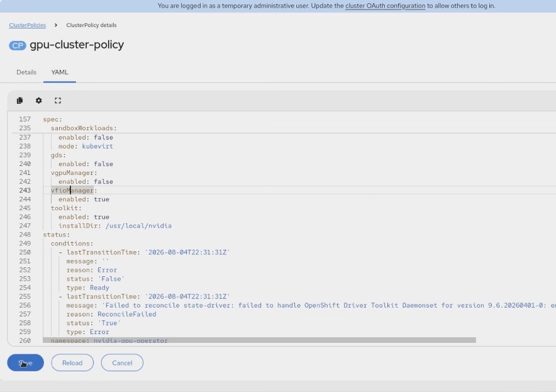Viewport: 556px width, 392px height.
Task: Click the 'gpu-cluster-policy' page title
Action: point(77,45)
